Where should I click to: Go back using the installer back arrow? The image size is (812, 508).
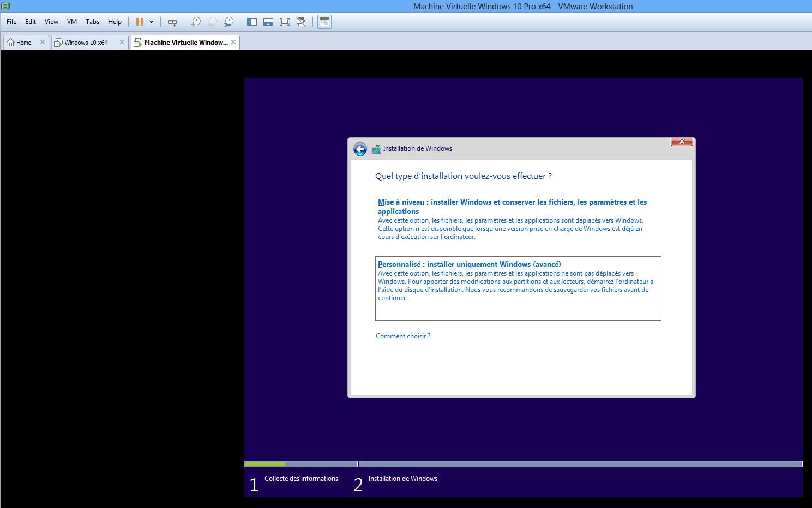[x=360, y=149]
